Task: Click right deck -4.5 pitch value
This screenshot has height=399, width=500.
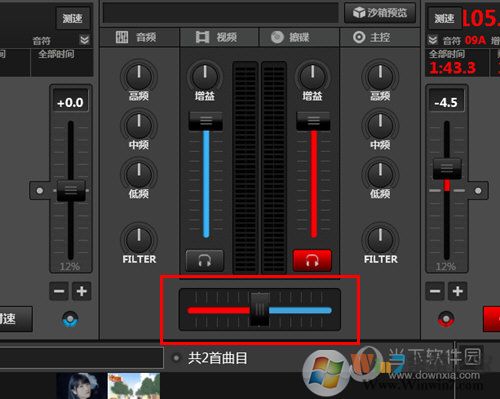Action: point(446,102)
